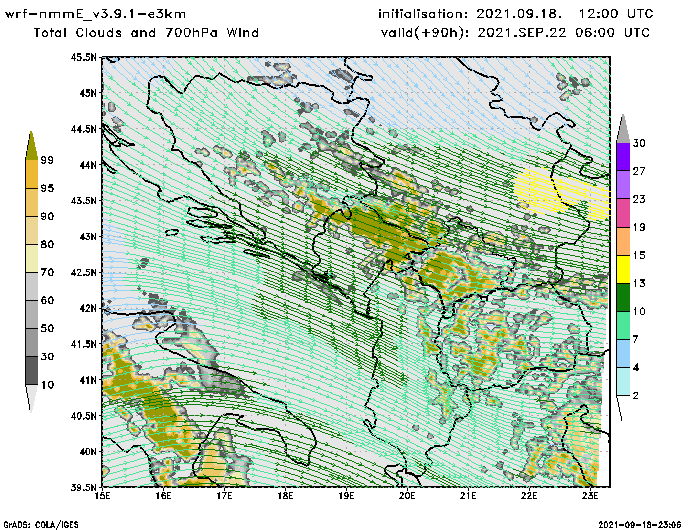The height and width of the screenshot is (530, 700).
Task: Pick the pale yellow 70–80 cloud swatch
Action: click(32, 258)
